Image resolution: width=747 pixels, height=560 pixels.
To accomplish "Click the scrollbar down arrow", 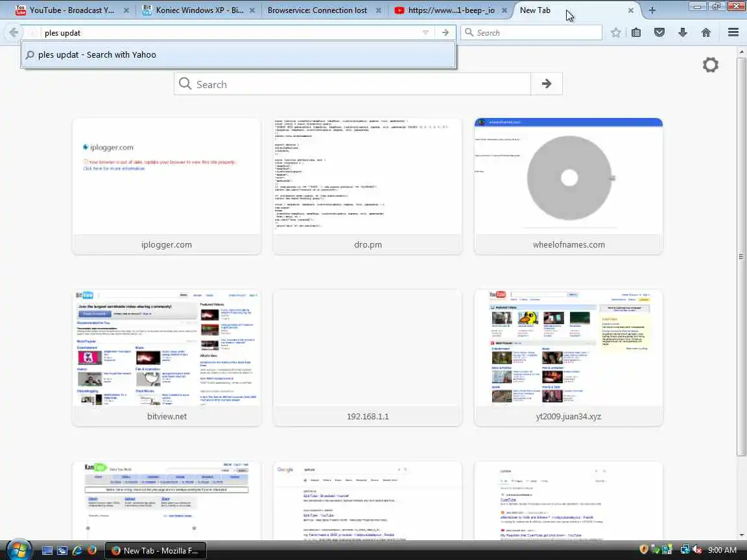I will [741, 536].
